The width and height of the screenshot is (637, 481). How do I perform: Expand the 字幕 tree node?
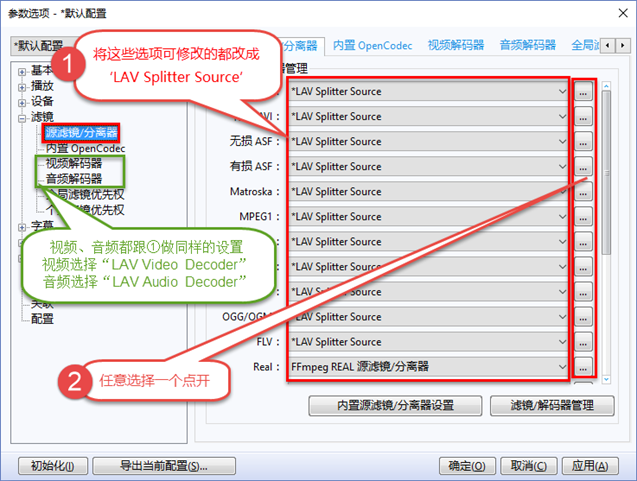click(x=22, y=228)
